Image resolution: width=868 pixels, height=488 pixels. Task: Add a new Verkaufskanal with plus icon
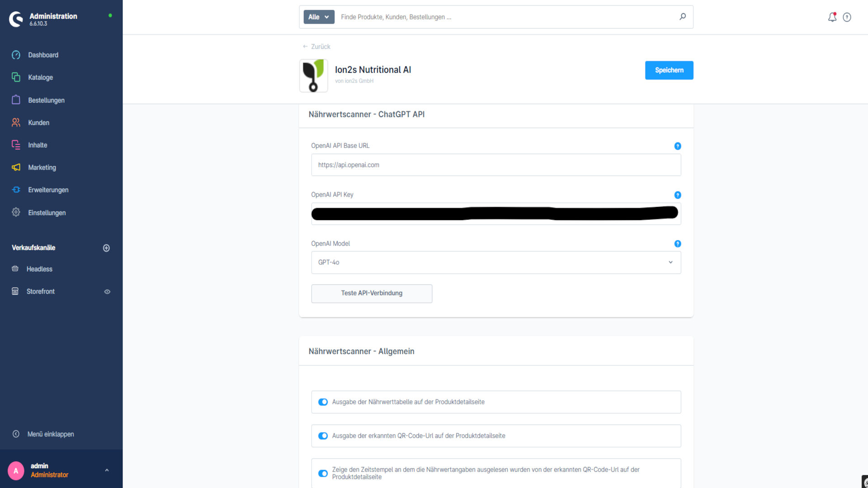(106, 248)
